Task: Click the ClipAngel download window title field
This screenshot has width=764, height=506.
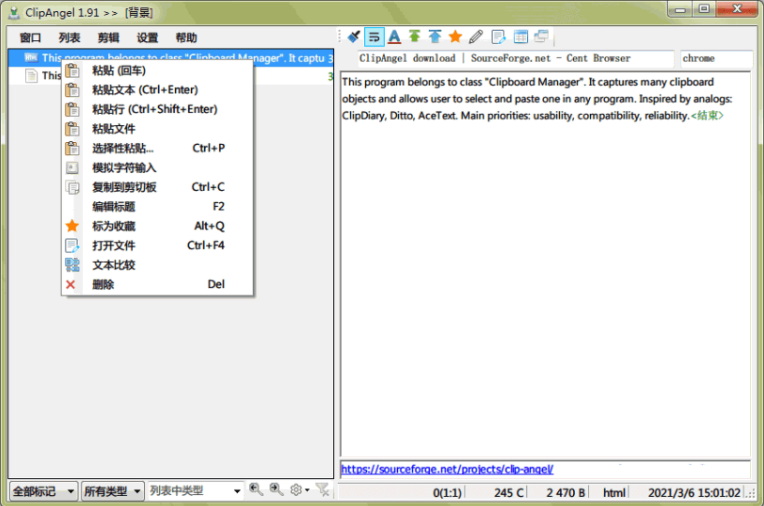Action: tap(516, 58)
